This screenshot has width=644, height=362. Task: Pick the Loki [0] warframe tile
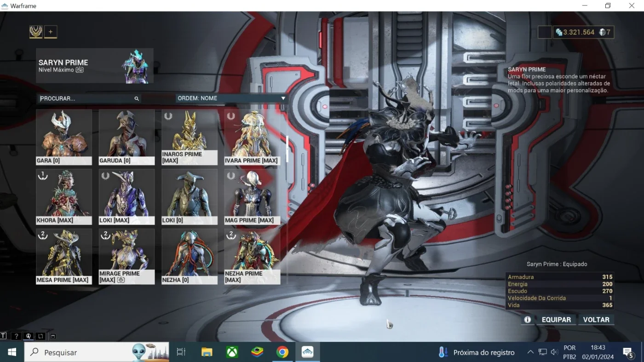point(190,197)
